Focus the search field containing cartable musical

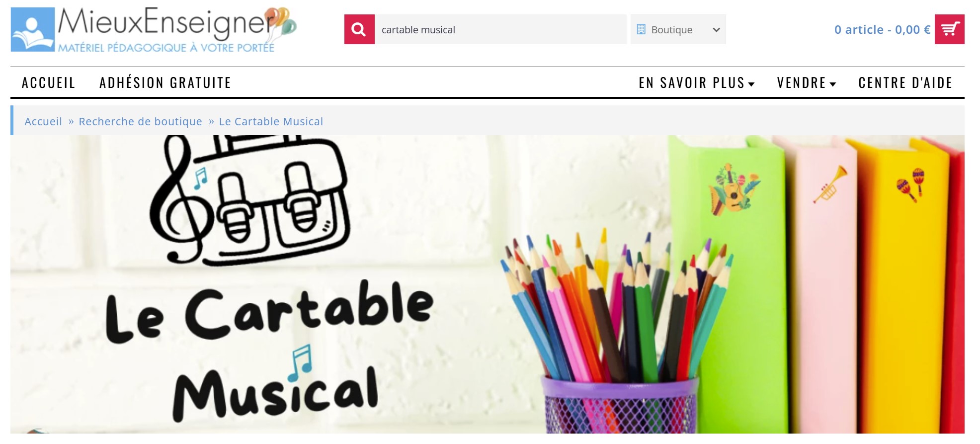(500, 29)
